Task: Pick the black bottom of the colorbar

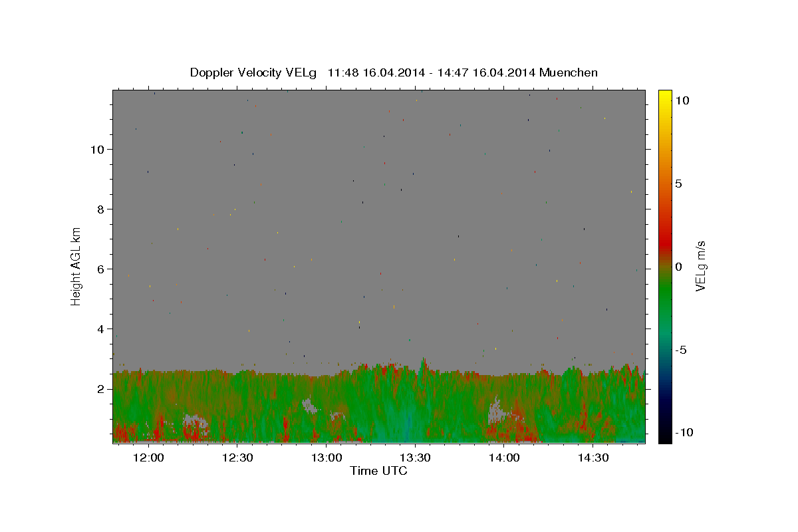Action: tap(664, 436)
